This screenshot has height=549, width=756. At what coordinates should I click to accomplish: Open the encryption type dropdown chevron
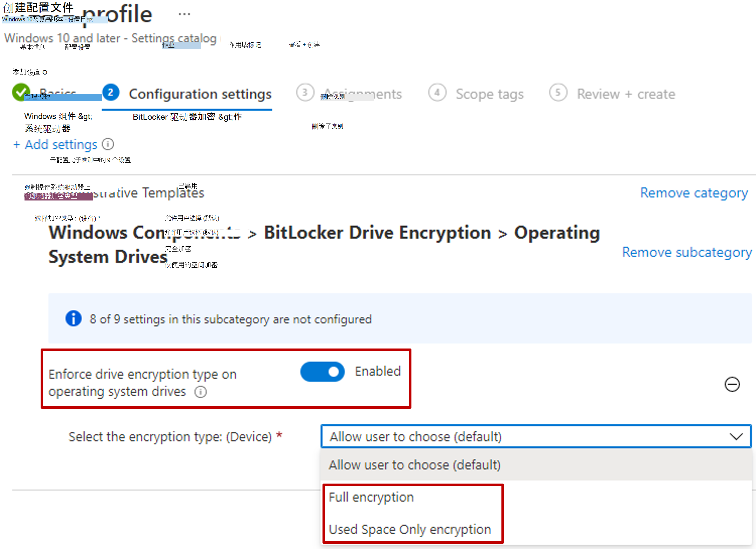(x=736, y=436)
